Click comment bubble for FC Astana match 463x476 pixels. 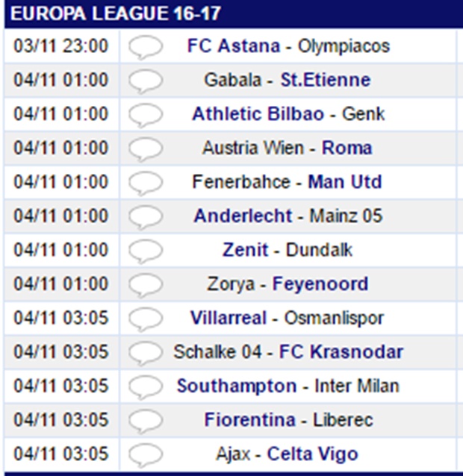(146, 46)
